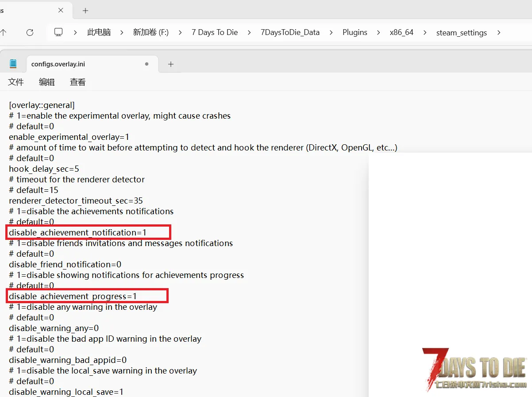The height and width of the screenshot is (397, 532).
Task: Expand the chevron after 此电脑
Action: (122, 32)
